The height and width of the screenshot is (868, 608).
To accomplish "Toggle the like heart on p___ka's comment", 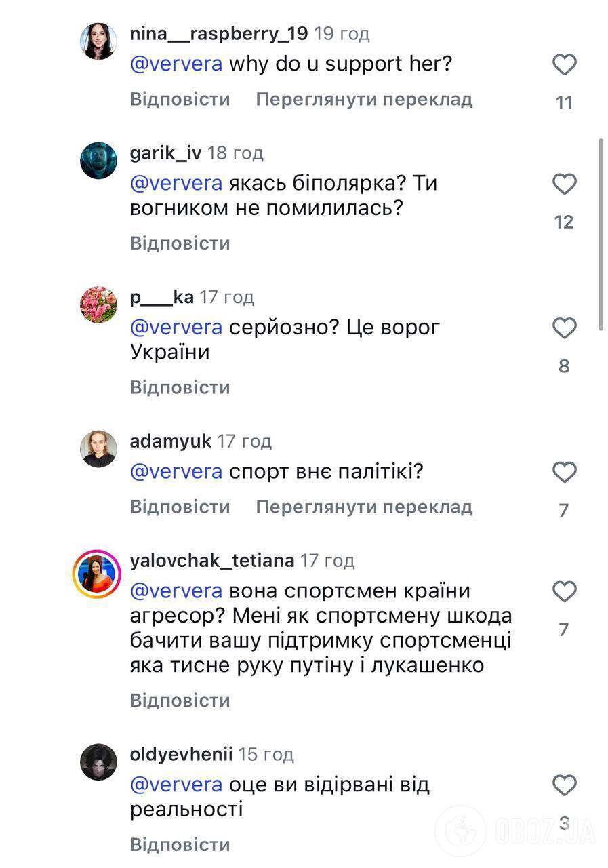I will point(565,328).
